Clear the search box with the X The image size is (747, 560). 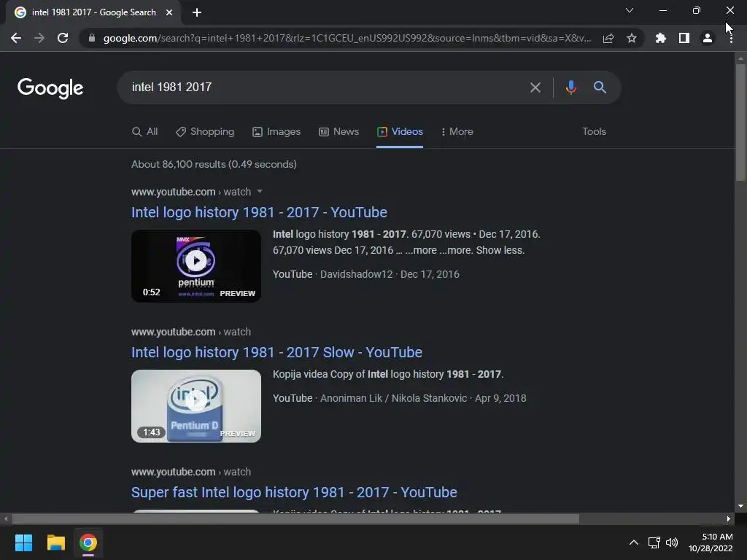535,87
